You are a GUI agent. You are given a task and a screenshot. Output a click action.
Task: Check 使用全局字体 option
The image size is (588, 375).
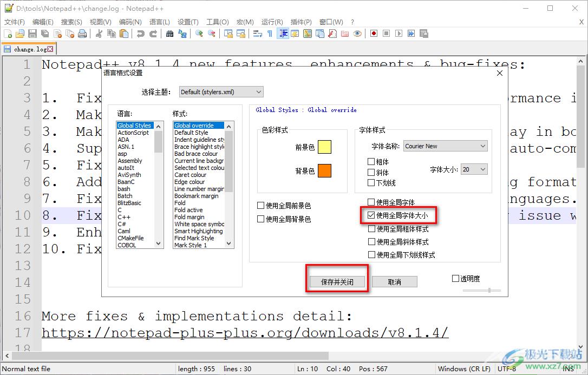pyautogui.click(x=371, y=202)
